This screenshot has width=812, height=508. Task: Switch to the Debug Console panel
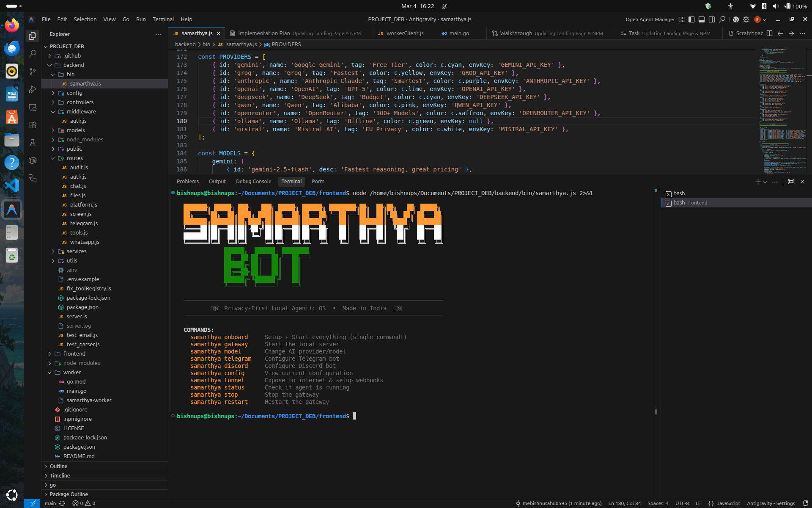(253, 181)
